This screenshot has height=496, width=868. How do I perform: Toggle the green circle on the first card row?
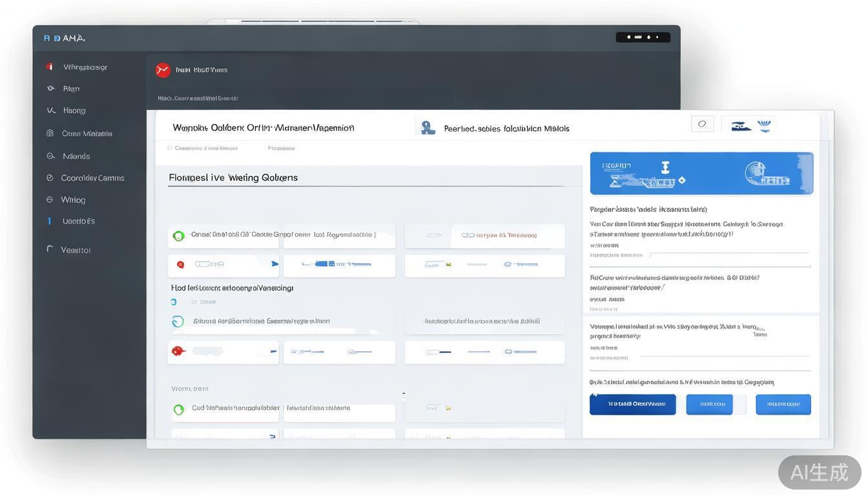pos(178,236)
